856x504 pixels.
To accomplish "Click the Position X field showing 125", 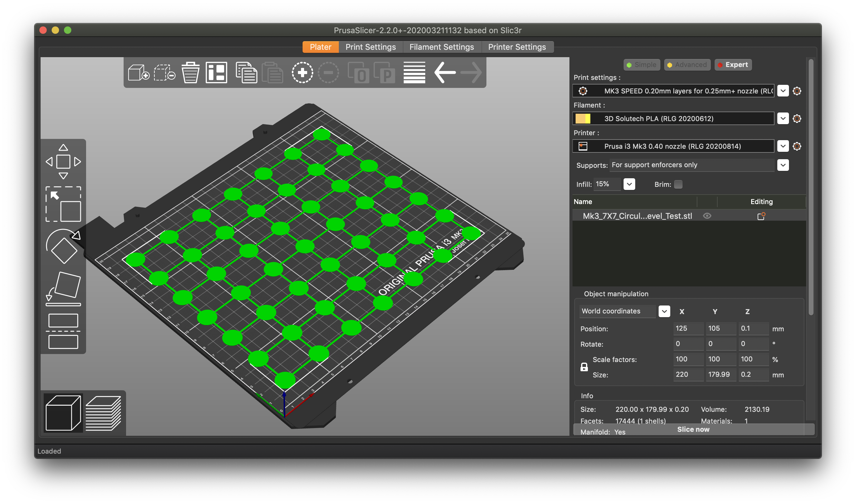I will [x=688, y=329].
